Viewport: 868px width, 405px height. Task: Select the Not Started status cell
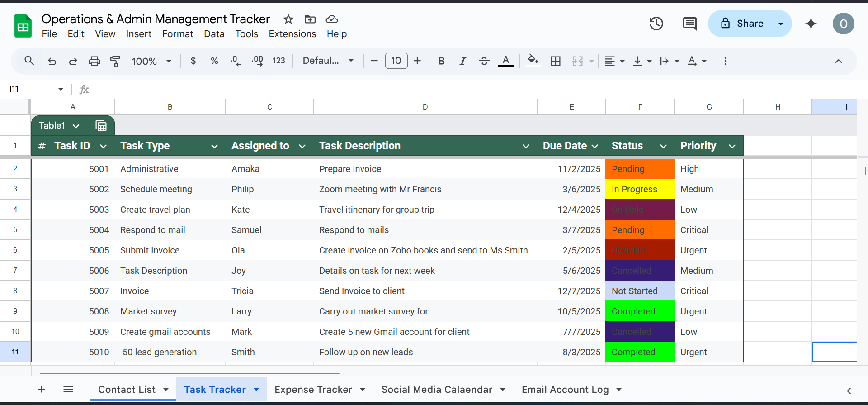(x=640, y=291)
